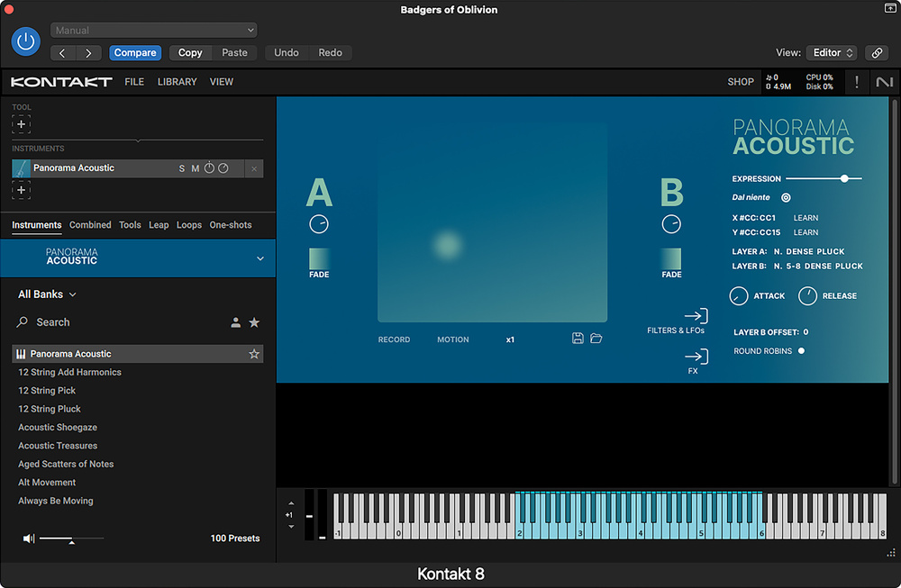Click the Native Instruments NI logo

tap(885, 82)
